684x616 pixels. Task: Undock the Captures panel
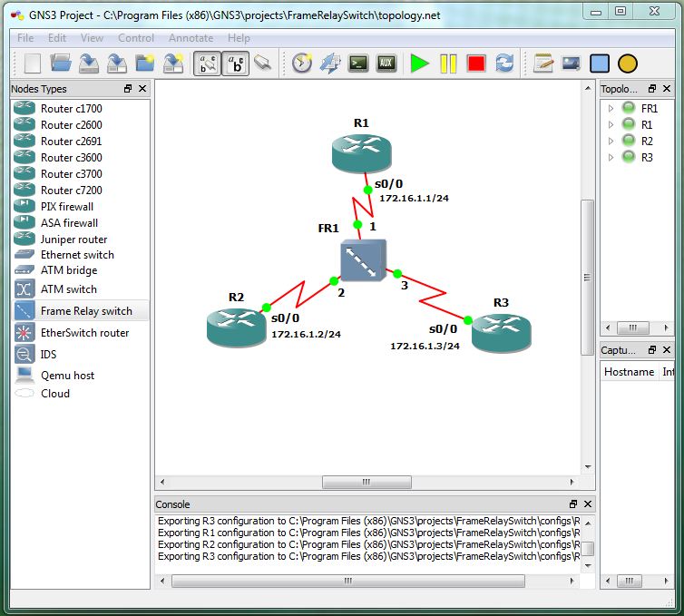652,350
